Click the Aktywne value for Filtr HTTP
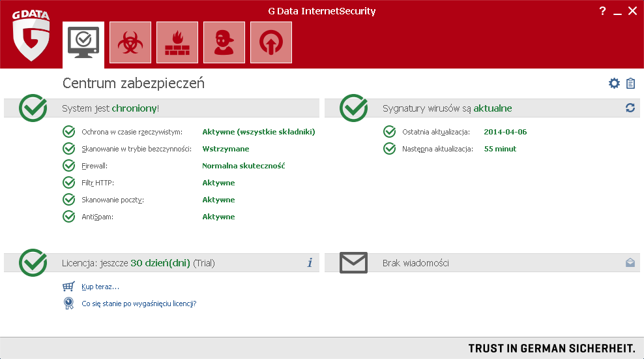Viewport: 644px width, 359px height. 218,183
